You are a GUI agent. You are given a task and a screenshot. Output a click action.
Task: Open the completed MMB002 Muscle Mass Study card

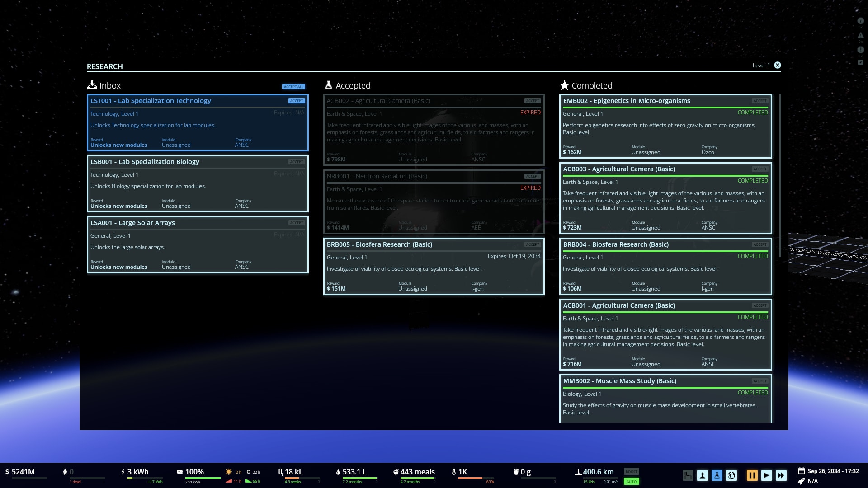point(665,399)
